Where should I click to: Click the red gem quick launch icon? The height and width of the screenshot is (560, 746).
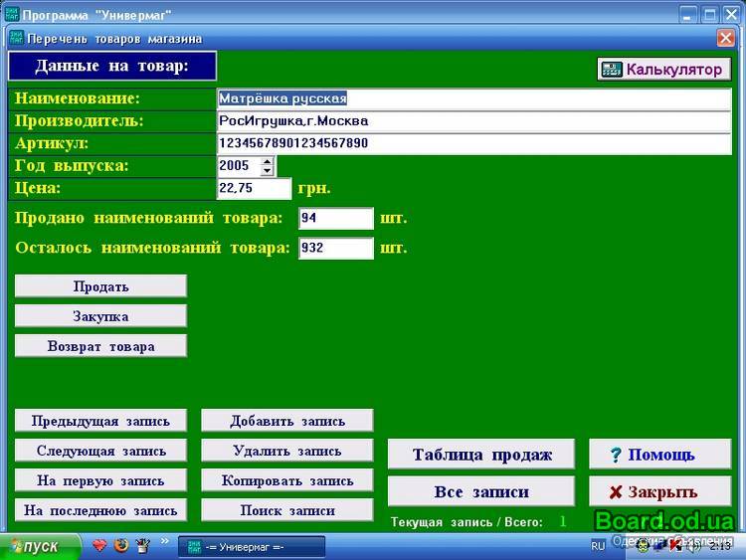coord(99,545)
